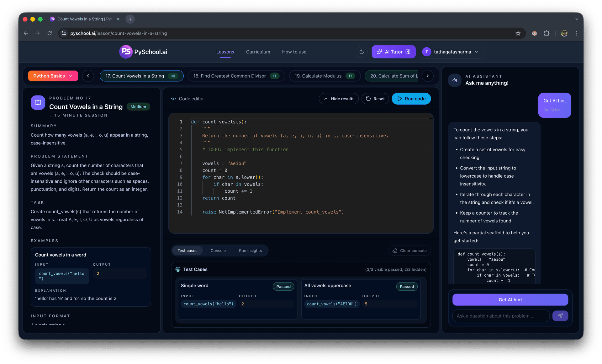Collapse the results with Hide results
The image size is (602, 364).
(339, 99)
